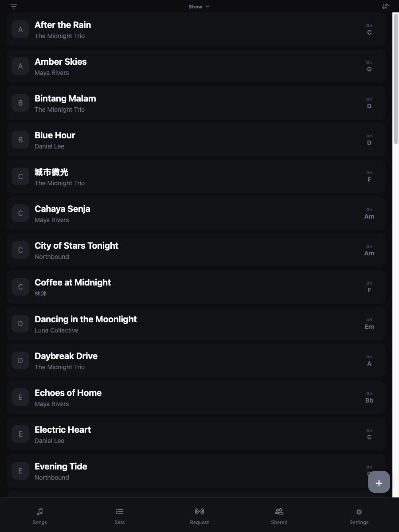Select Amber Skies by Maya Rivers
This screenshot has height=532, width=399.
196,66
